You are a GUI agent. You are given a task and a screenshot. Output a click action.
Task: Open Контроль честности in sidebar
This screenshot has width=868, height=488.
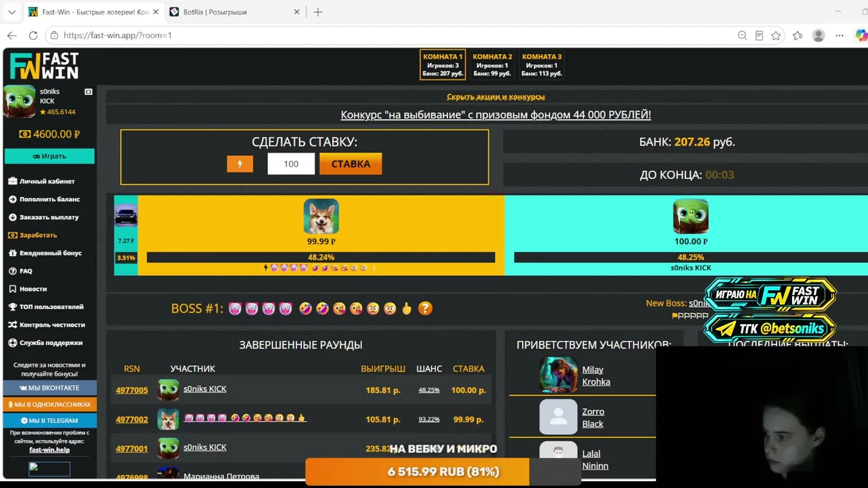coord(47,325)
